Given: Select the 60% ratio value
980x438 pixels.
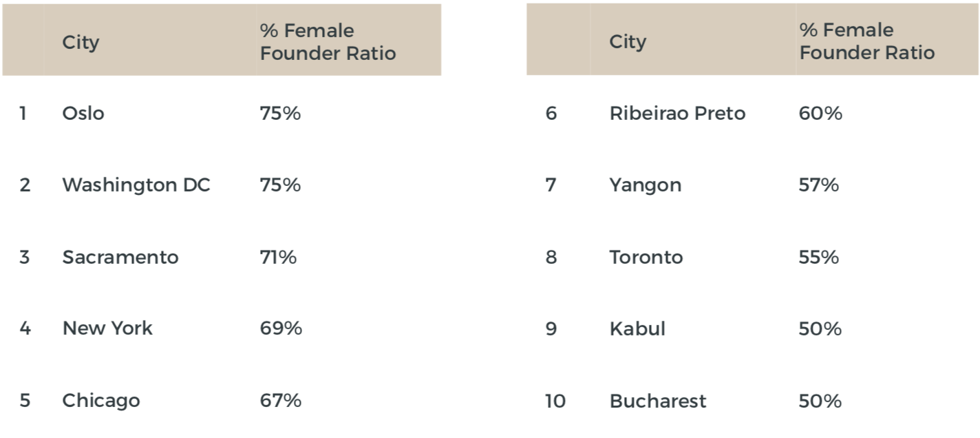Looking at the screenshot, I should coord(820,114).
